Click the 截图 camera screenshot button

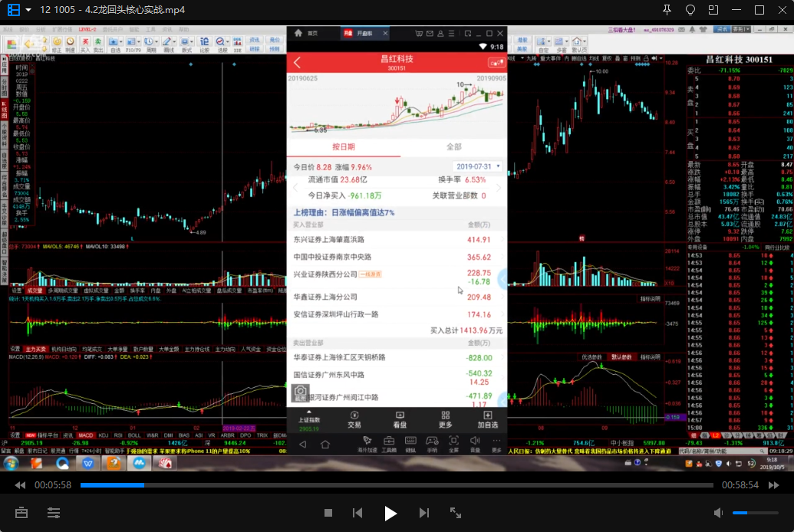point(300,392)
